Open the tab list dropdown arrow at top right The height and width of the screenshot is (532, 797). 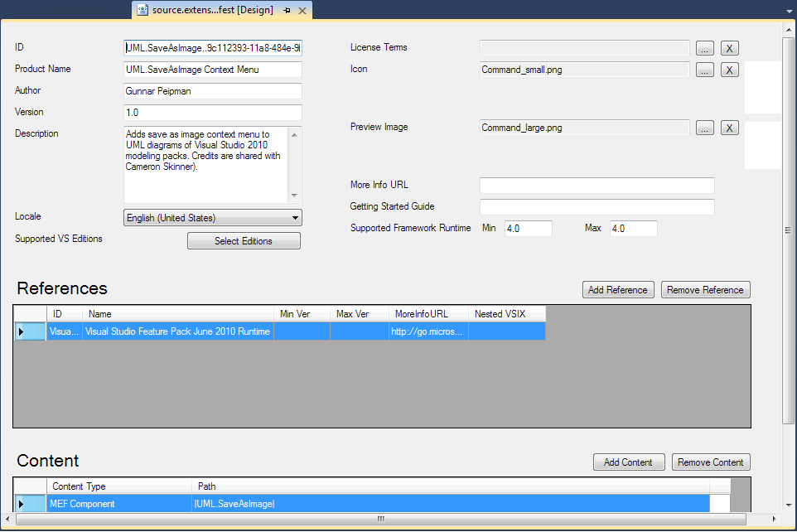click(789, 12)
